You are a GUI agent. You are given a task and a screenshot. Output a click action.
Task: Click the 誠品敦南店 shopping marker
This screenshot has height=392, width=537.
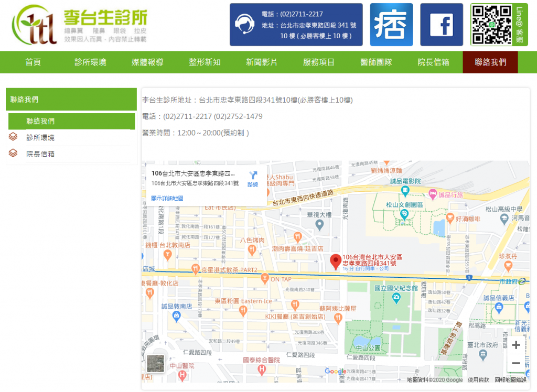click(176, 317)
